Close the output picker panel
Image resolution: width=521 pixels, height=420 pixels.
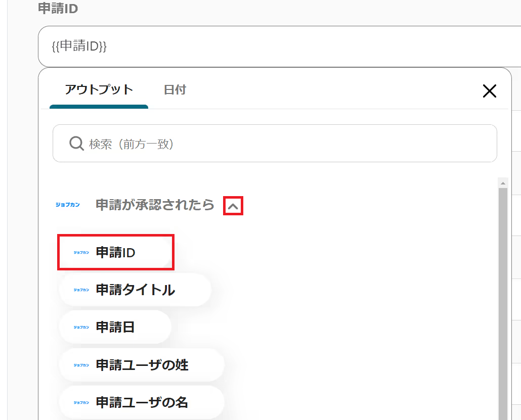(x=489, y=91)
